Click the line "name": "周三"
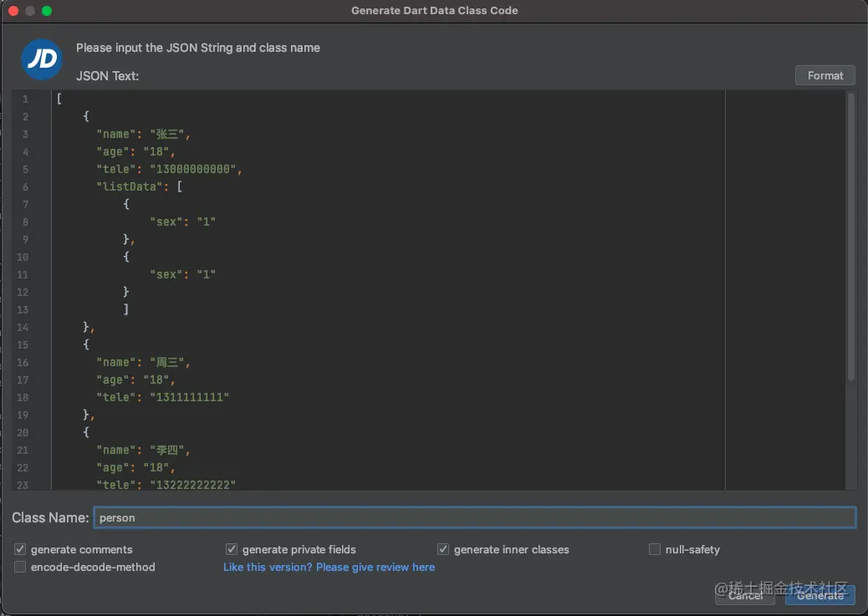The height and width of the screenshot is (616, 868). click(143, 362)
